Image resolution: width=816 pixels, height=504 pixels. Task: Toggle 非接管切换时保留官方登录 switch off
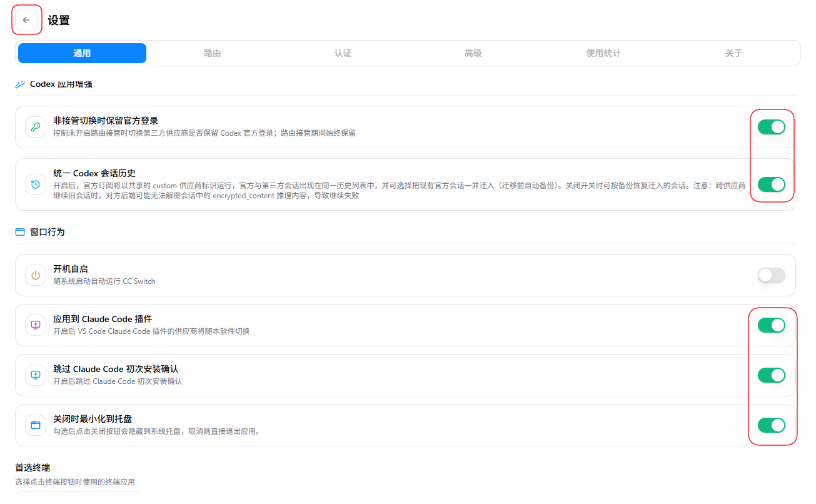[x=772, y=127]
